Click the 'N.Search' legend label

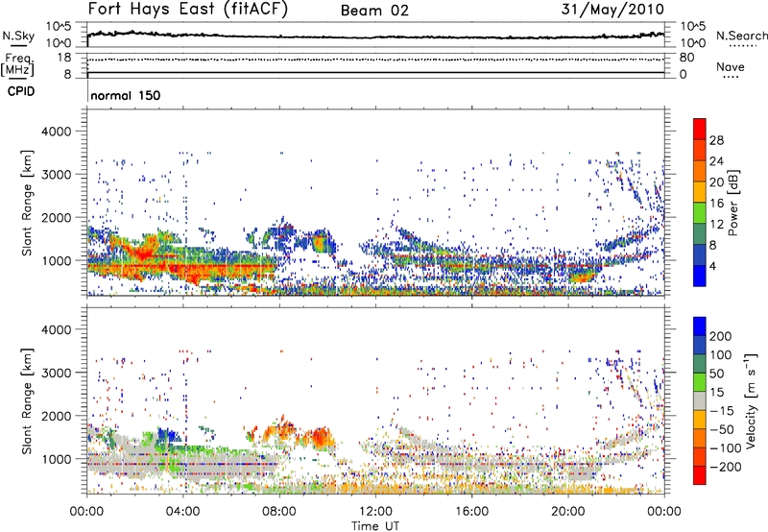741,36
